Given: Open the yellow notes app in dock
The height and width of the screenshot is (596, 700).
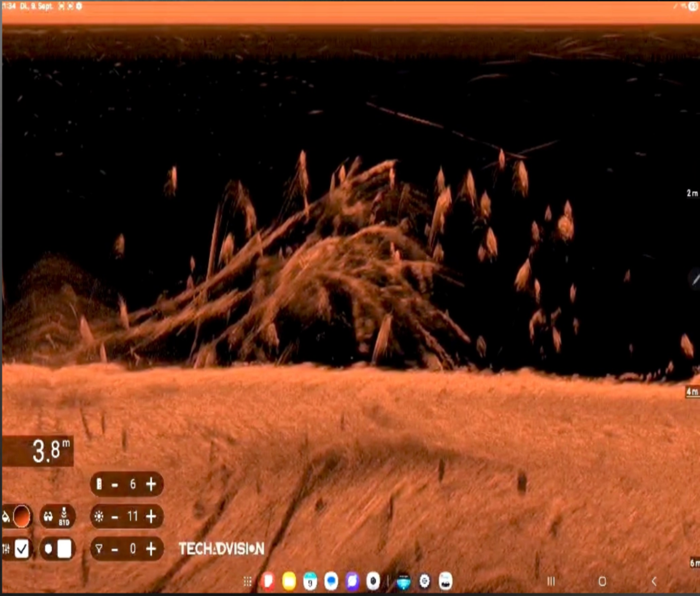Looking at the screenshot, I should [289, 581].
